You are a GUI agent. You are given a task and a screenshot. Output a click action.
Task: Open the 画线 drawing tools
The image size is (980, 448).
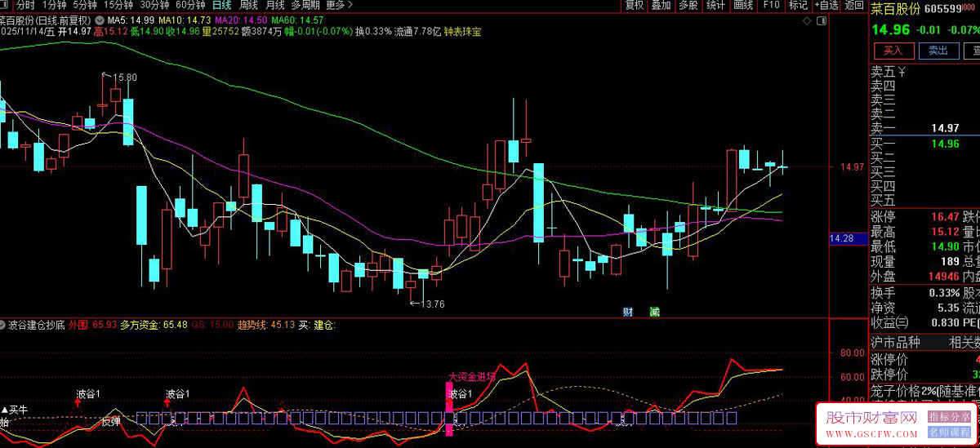(743, 5)
